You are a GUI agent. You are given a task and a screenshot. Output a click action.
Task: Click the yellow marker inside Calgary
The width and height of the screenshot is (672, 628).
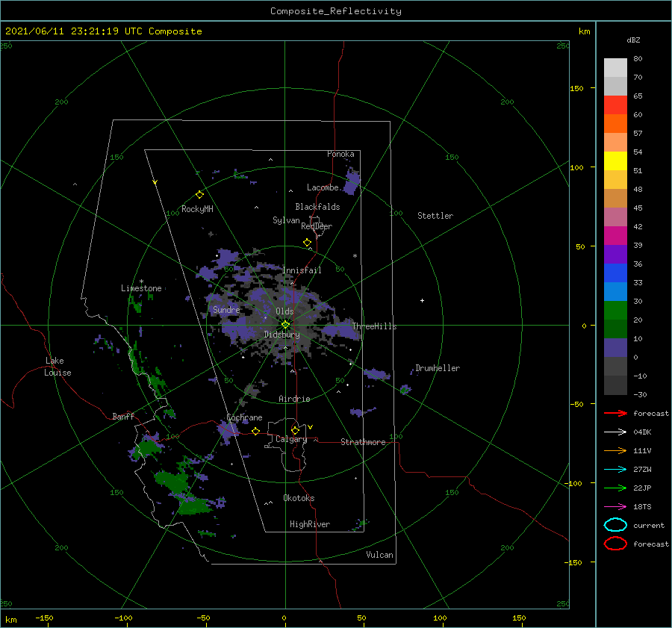295,430
